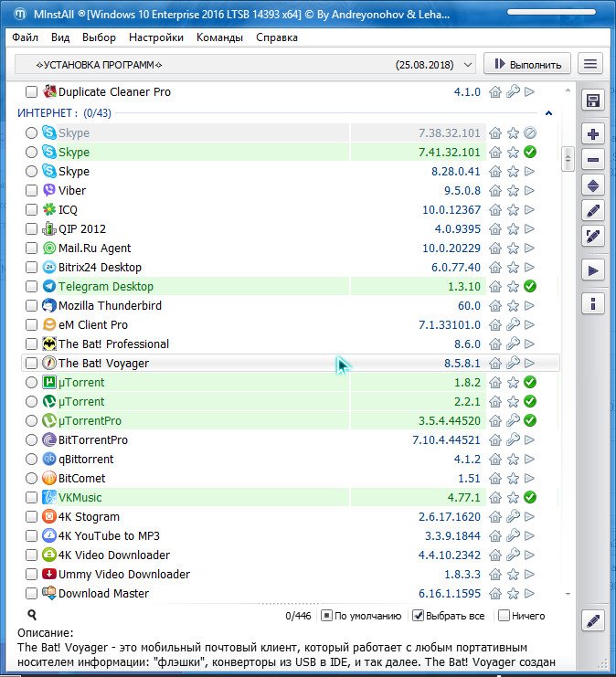This screenshot has width=616, height=677.
Task: Select the Bitrix24 Desktop row name
Action: [100, 268]
